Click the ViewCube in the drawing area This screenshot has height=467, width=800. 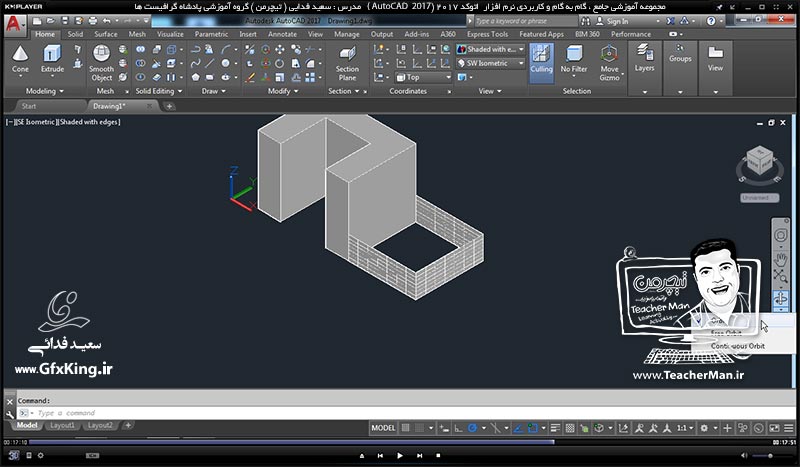(759, 161)
